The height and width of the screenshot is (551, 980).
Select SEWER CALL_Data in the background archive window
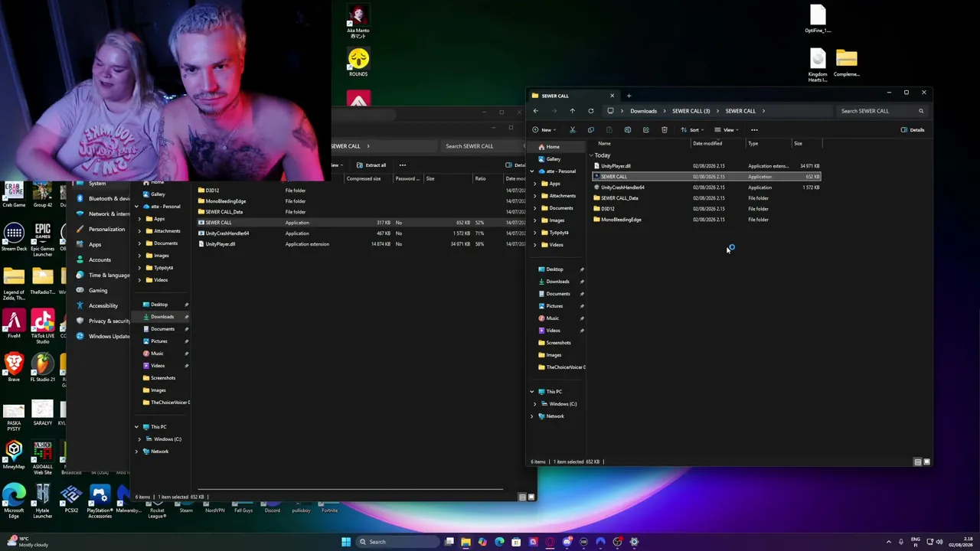(224, 212)
